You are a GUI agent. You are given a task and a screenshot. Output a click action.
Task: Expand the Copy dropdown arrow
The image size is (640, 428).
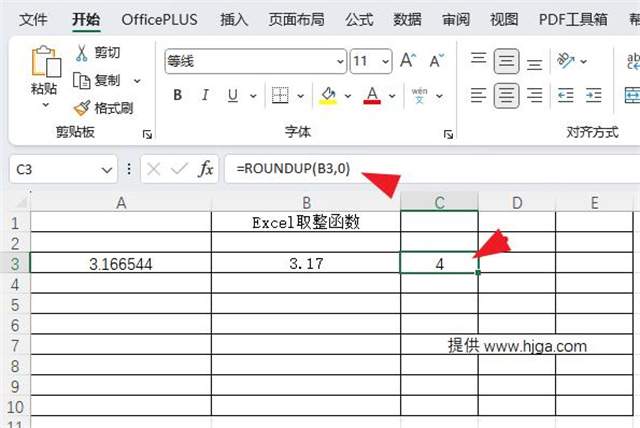(137, 81)
